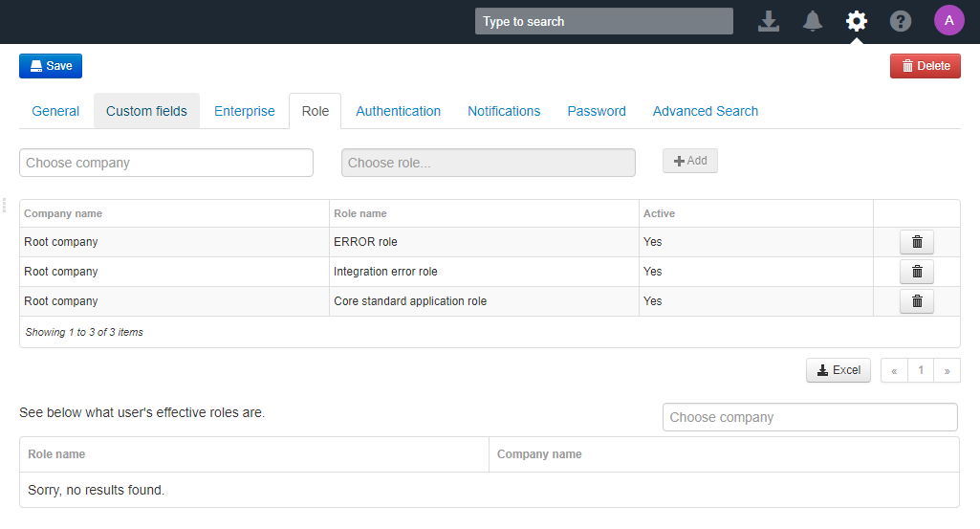Click the Add role button
Viewport: 980px width, 529px height.
tap(690, 161)
